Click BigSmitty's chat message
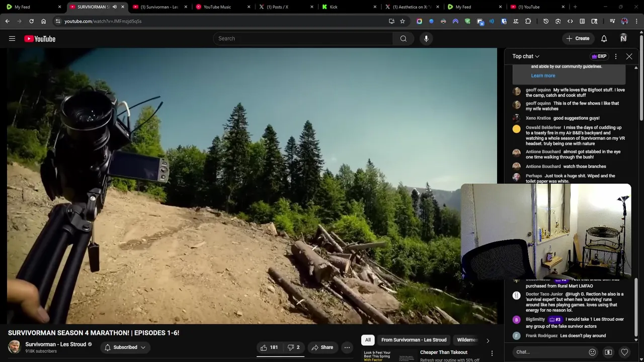 coord(575,323)
